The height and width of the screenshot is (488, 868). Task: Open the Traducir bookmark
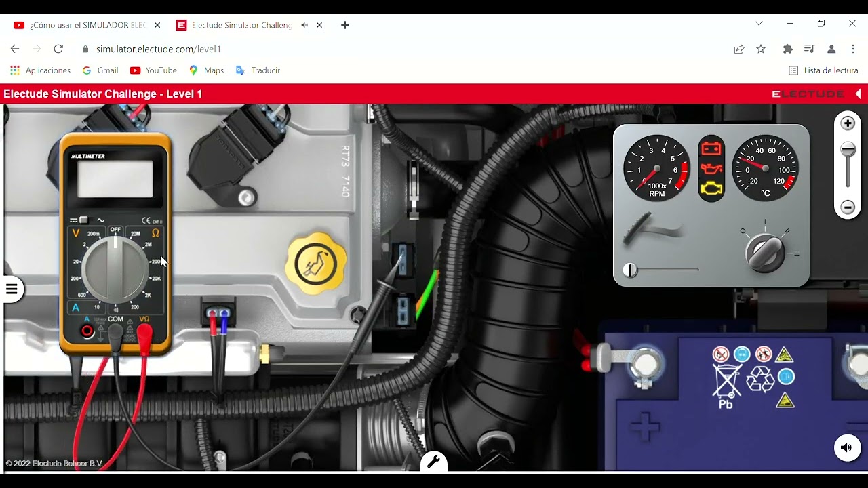[258, 70]
